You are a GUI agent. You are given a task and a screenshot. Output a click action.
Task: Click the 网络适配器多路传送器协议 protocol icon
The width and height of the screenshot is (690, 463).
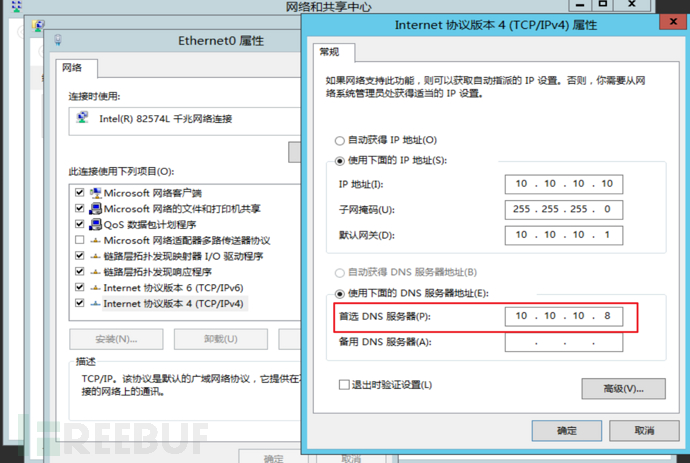(95, 241)
